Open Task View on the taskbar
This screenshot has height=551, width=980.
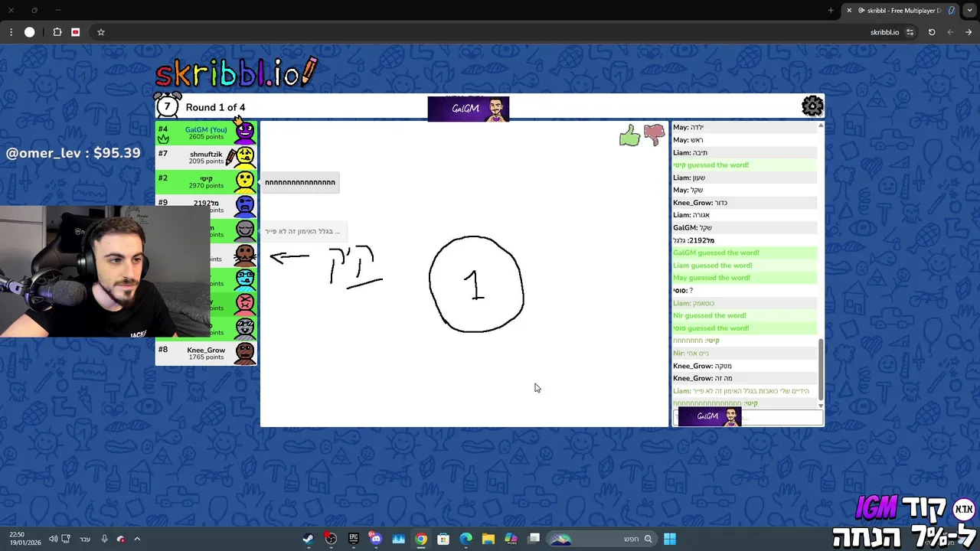click(534, 539)
